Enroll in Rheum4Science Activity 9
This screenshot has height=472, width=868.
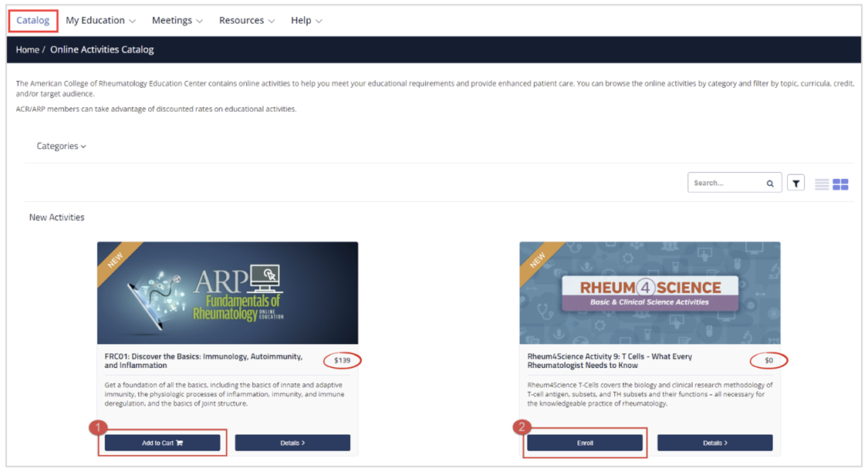tap(585, 443)
